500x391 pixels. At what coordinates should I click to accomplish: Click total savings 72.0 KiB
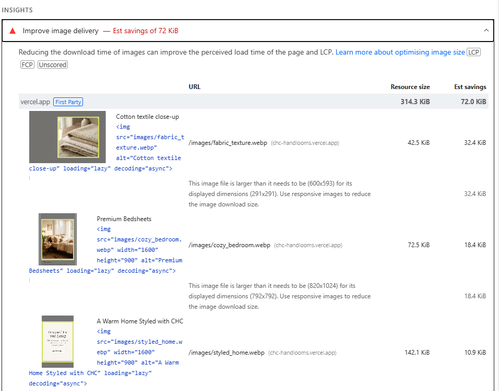click(x=473, y=102)
